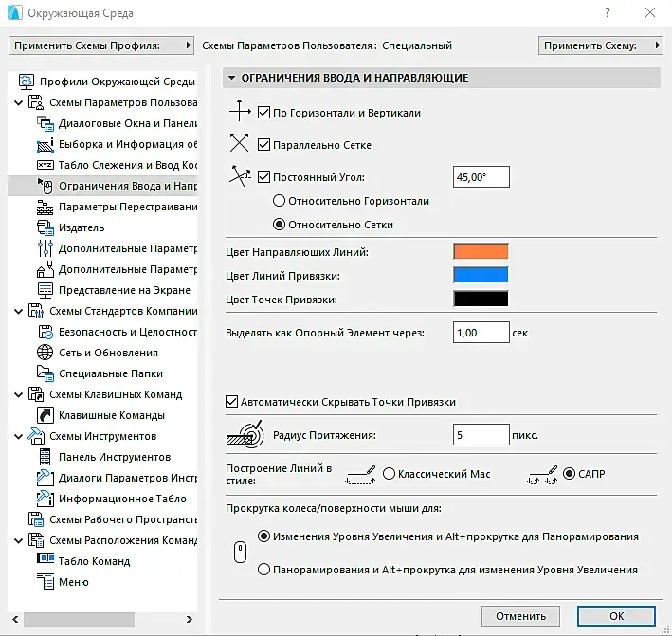Change Цвет Линий Привязки blue swatch
This screenshot has width=672, height=636.
[481, 275]
